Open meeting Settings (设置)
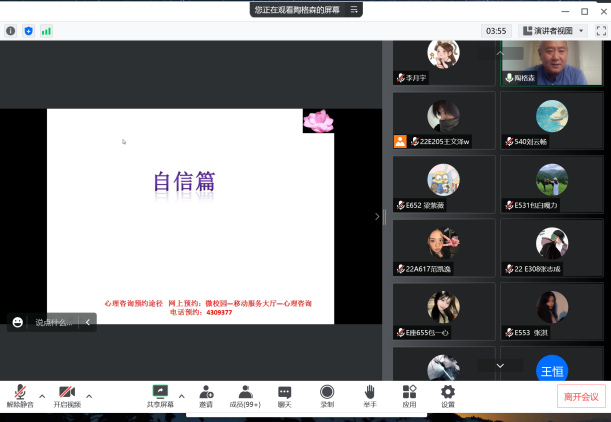Image resolution: width=611 pixels, height=422 pixels. 448,394
